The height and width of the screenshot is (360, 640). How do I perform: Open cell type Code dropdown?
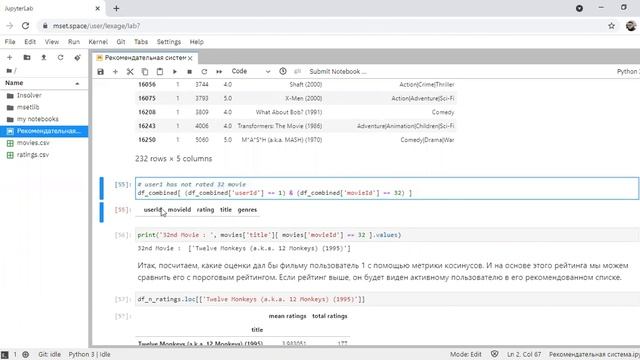point(251,71)
